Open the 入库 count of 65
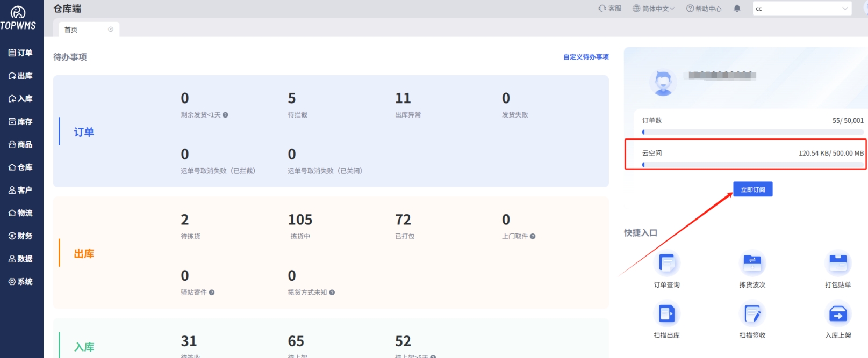 296,341
